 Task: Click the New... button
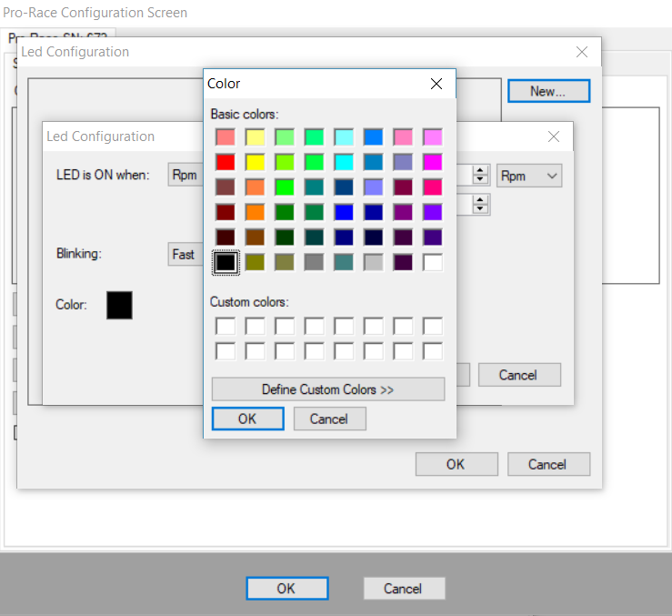tap(548, 91)
